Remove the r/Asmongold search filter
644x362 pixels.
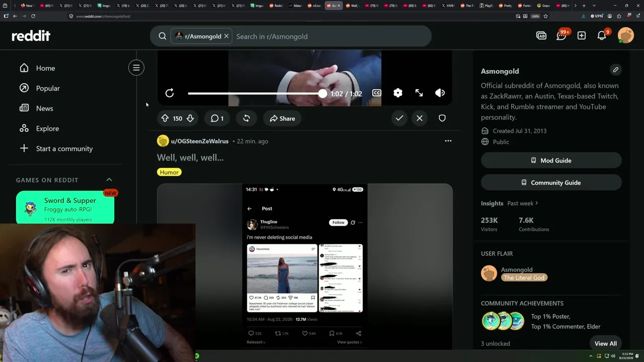[x=226, y=36]
